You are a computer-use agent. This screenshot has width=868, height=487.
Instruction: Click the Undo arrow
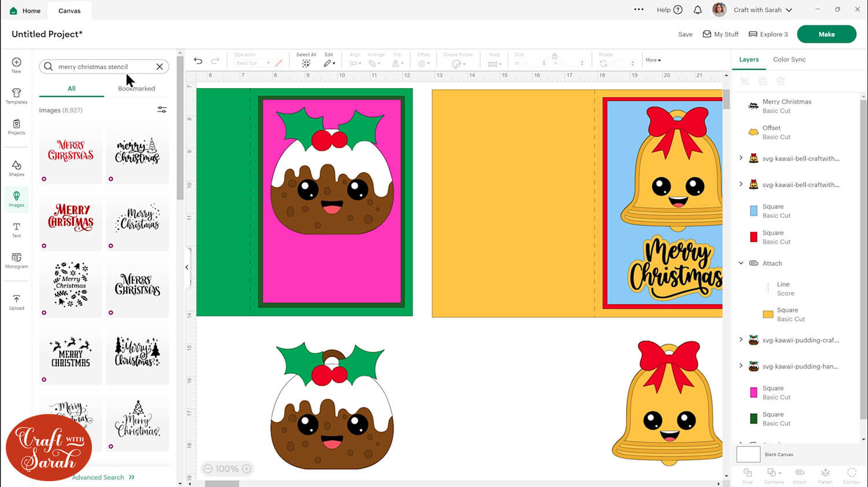pyautogui.click(x=198, y=61)
